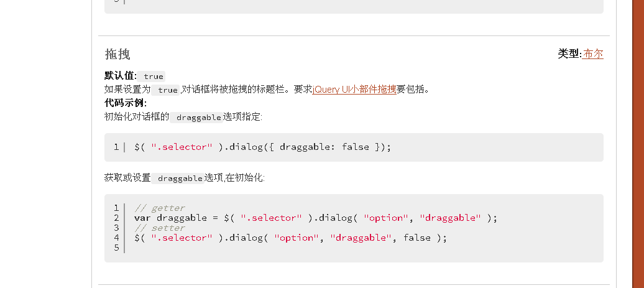Click the partially visible code block at top

click(354, 7)
